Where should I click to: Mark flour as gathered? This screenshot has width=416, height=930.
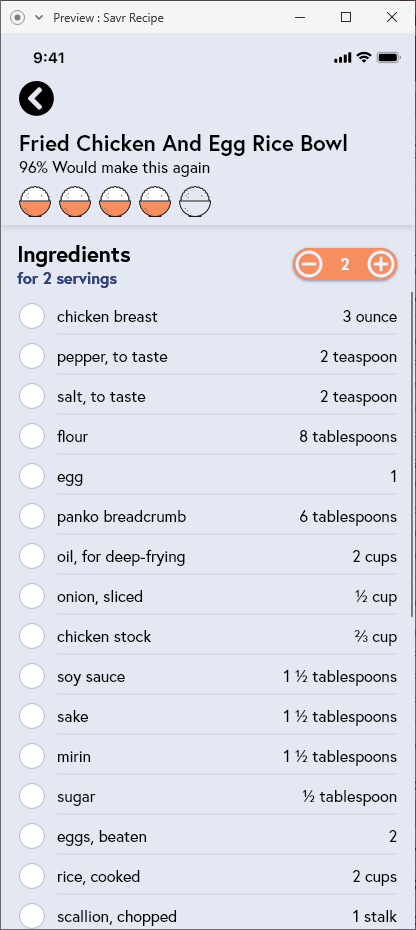(32, 437)
